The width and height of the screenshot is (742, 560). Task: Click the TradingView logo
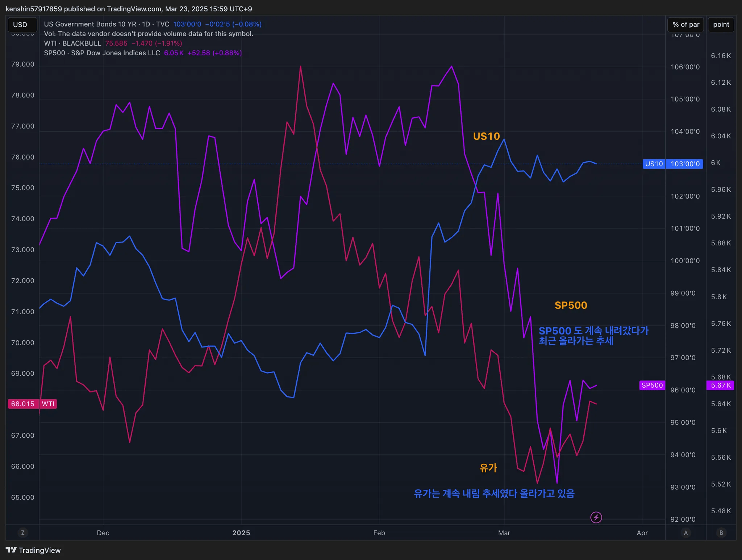click(33, 550)
